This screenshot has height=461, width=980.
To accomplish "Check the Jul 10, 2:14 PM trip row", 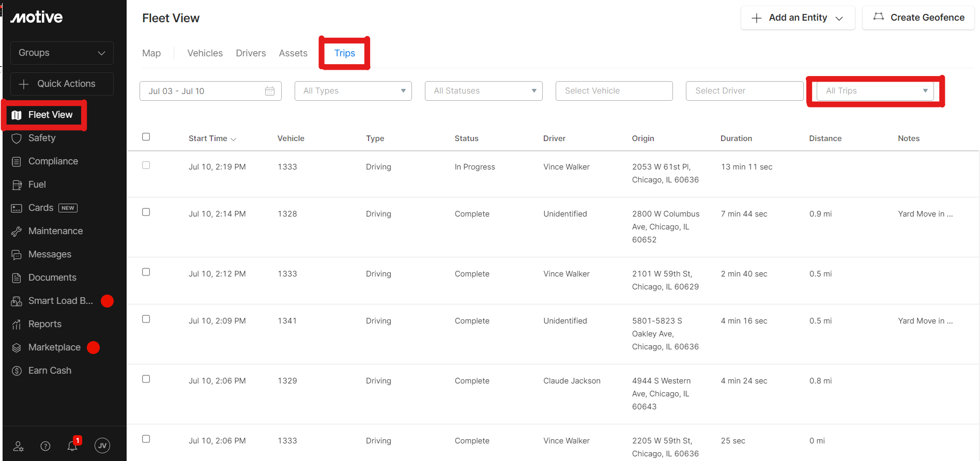I will click(146, 212).
